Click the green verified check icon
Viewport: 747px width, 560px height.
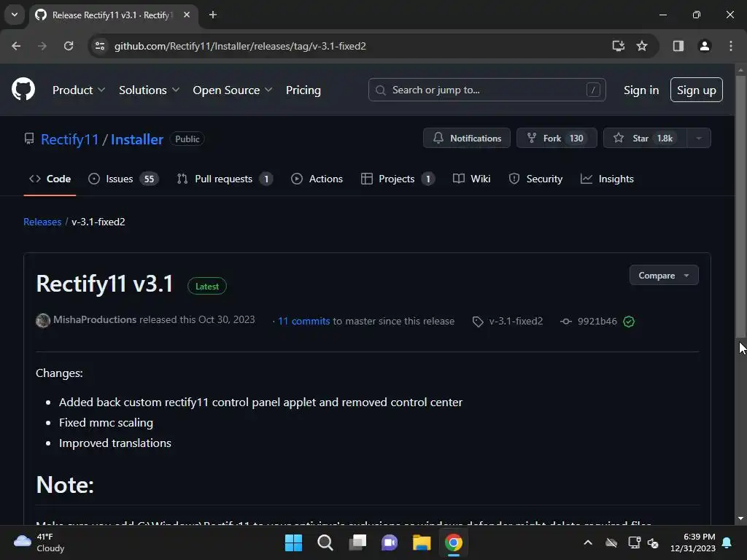point(629,322)
